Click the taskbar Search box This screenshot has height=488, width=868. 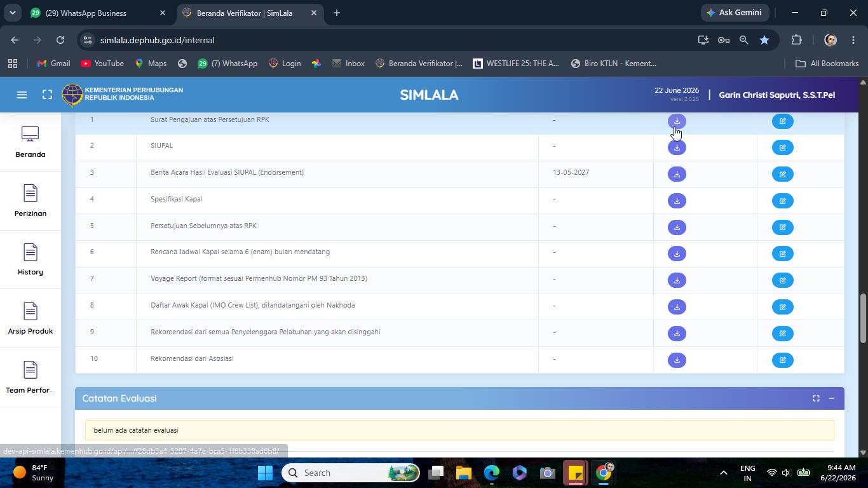(x=351, y=473)
